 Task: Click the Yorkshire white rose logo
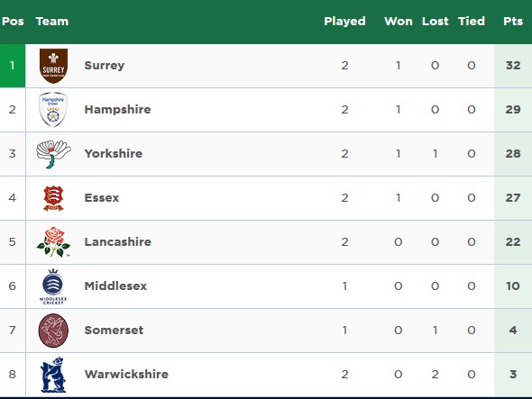(x=53, y=154)
